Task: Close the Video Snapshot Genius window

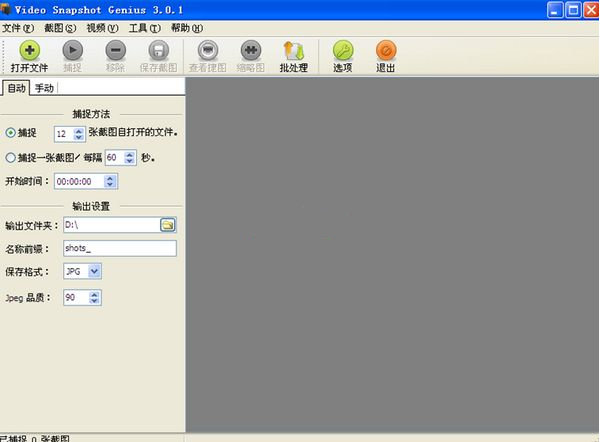Action: tap(592, 10)
